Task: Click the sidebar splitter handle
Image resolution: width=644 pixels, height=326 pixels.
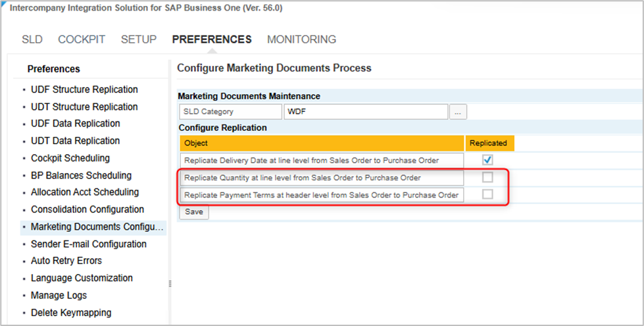Action: pyautogui.click(x=170, y=283)
